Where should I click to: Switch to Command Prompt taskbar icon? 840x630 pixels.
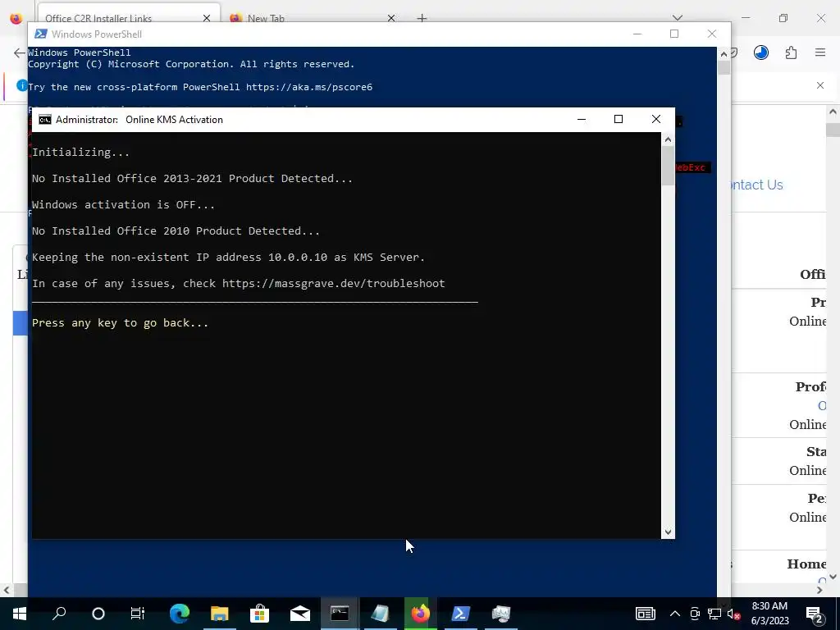pos(340,614)
